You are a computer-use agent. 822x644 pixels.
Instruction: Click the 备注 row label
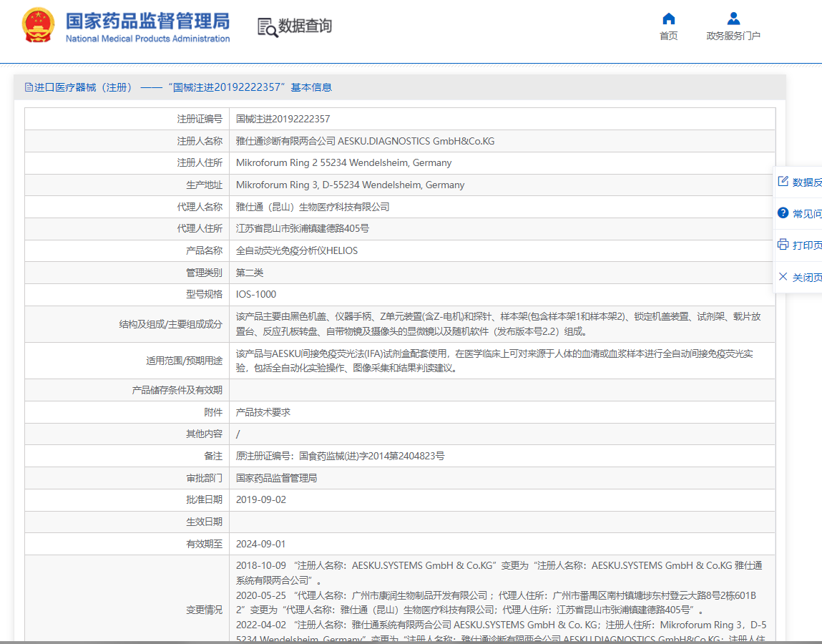tap(213, 457)
